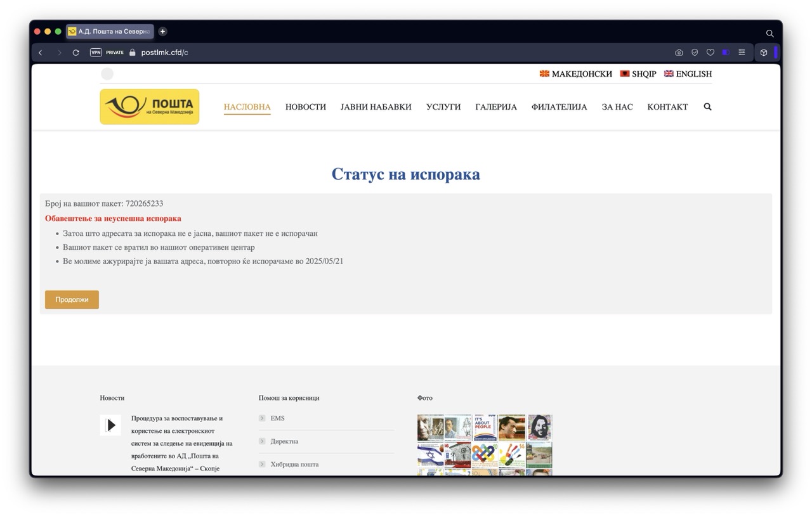
Task: Switch language to ENGLISH
Action: pos(688,74)
